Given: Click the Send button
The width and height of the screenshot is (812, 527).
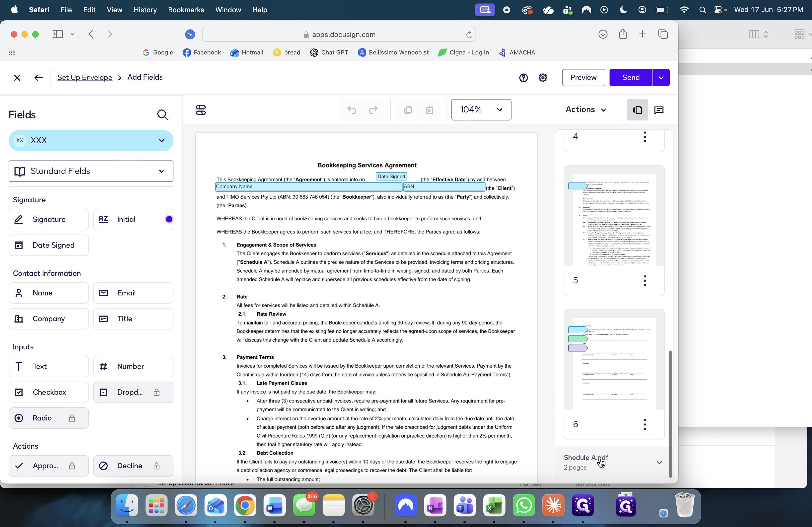Looking at the screenshot, I should [631, 78].
